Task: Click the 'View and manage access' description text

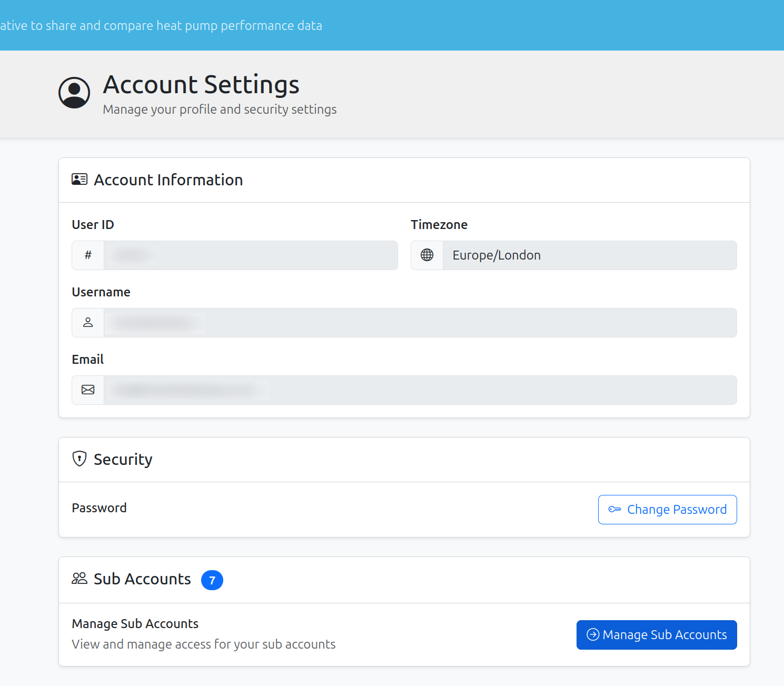Action: pos(204,644)
